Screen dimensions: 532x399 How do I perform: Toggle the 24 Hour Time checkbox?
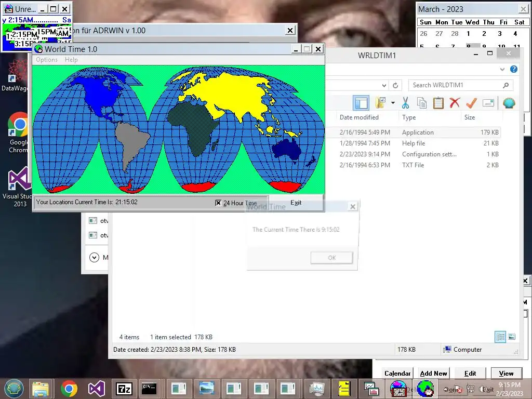click(x=218, y=203)
